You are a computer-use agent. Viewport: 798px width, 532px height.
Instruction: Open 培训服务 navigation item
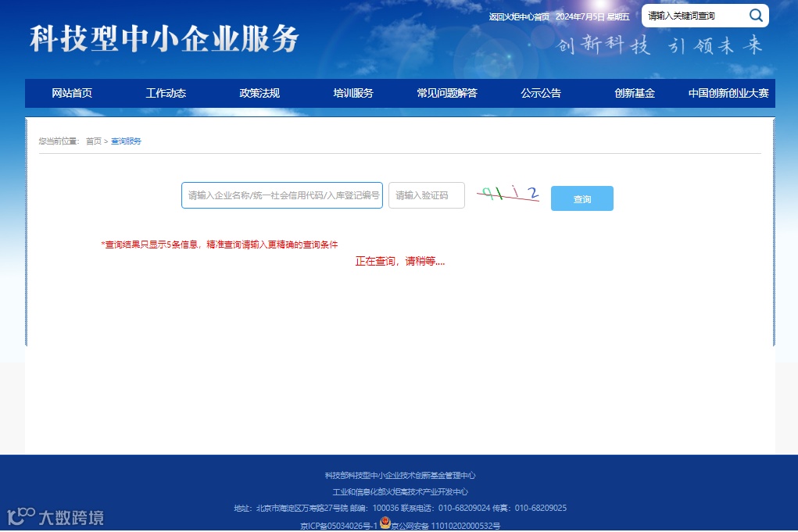point(353,93)
